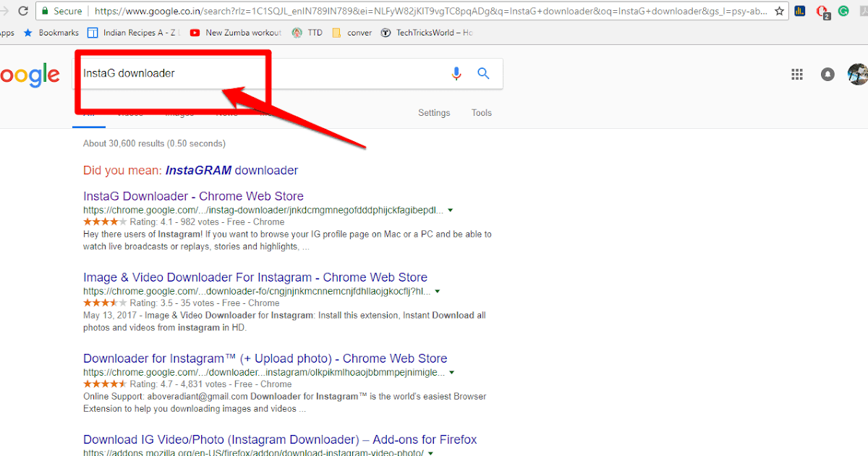Click the Rating: 4.7 - 4,831 votes text
Image resolution: width=868 pixels, height=456 pixels.
click(x=210, y=384)
